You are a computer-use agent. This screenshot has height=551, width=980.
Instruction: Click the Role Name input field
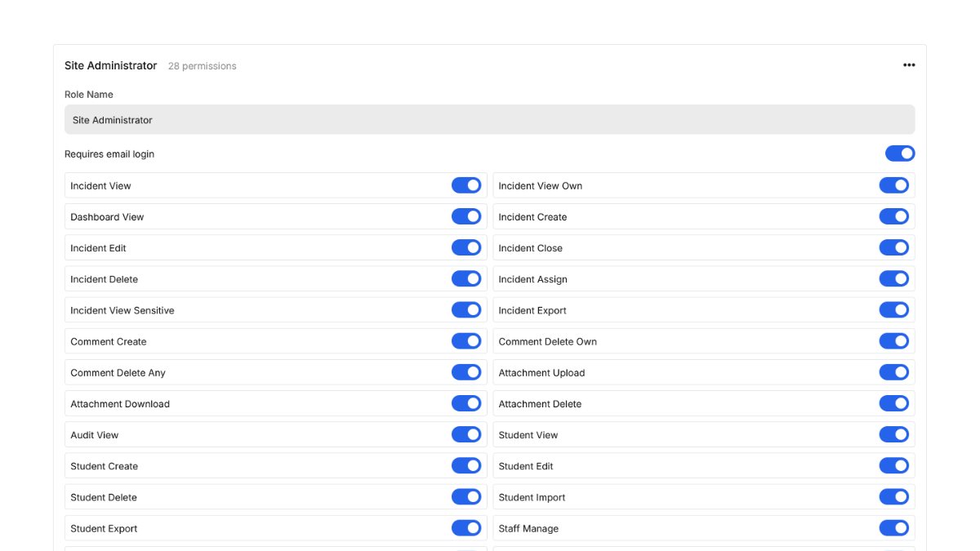489,120
